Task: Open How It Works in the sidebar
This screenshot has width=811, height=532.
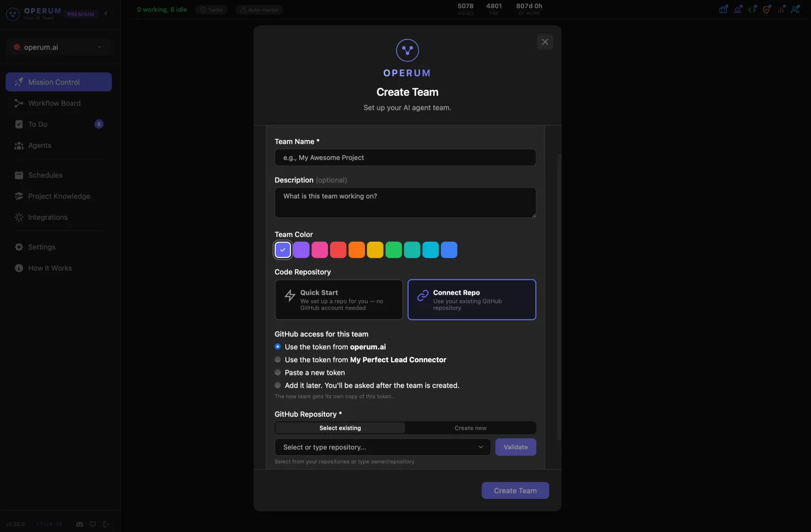Action: pyautogui.click(x=59, y=268)
